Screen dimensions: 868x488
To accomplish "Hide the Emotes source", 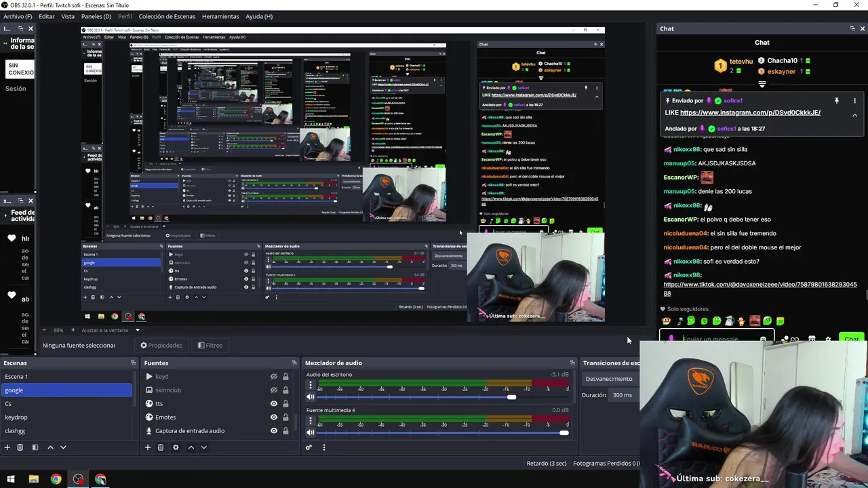I will click(274, 417).
